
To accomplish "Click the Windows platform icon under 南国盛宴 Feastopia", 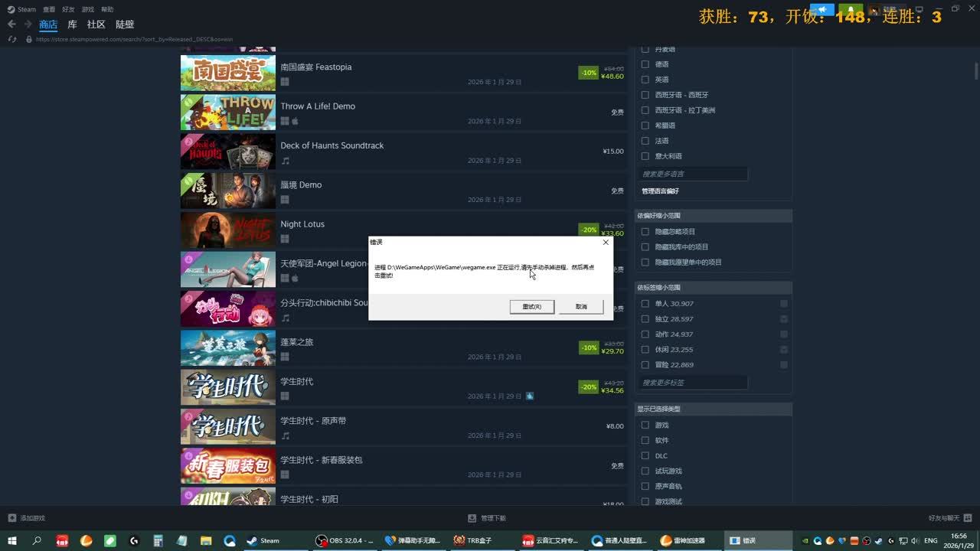I will [x=285, y=82].
